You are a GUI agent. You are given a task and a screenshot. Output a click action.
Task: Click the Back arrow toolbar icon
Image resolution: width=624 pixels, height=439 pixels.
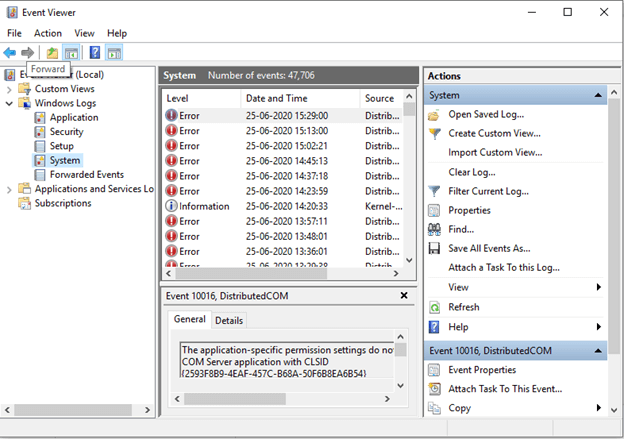tap(10, 53)
